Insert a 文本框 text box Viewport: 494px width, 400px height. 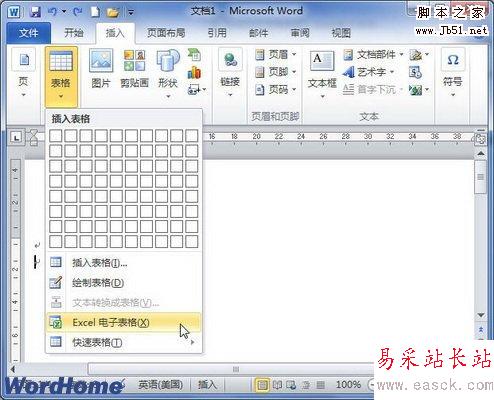click(x=322, y=73)
